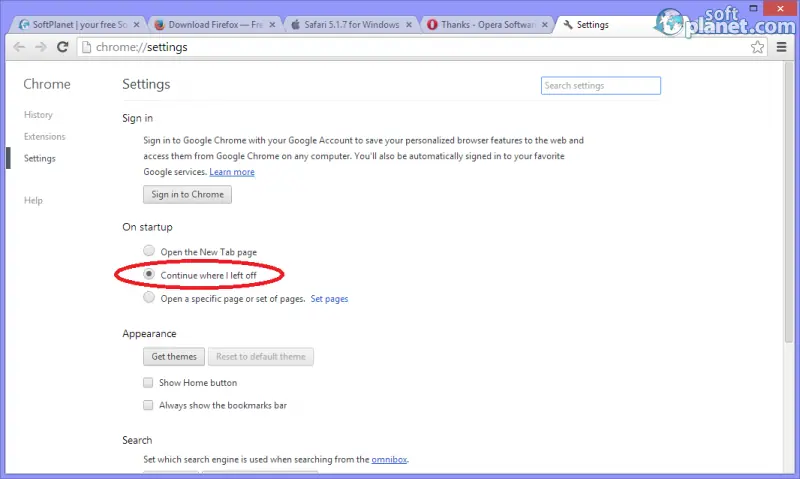Focus the Search settings field

point(601,86)
